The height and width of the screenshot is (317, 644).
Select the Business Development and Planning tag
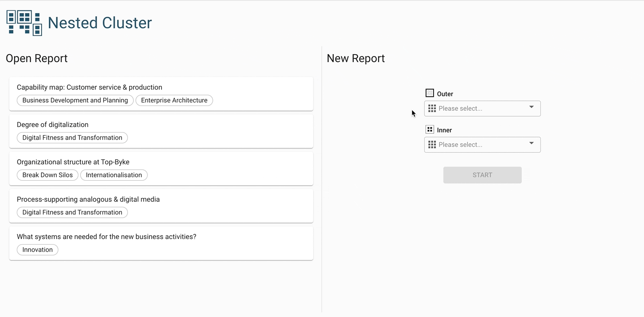coord(75,100)
